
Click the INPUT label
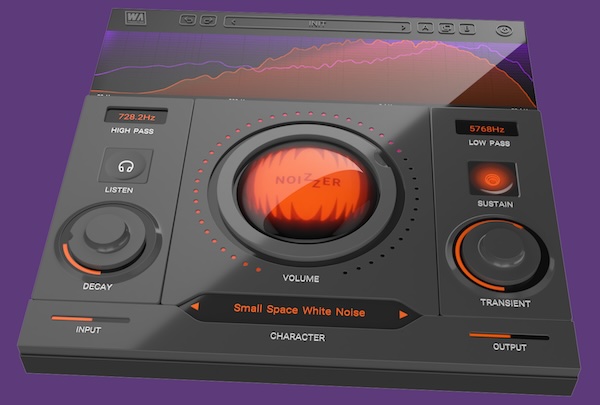[x=88, y=330]
